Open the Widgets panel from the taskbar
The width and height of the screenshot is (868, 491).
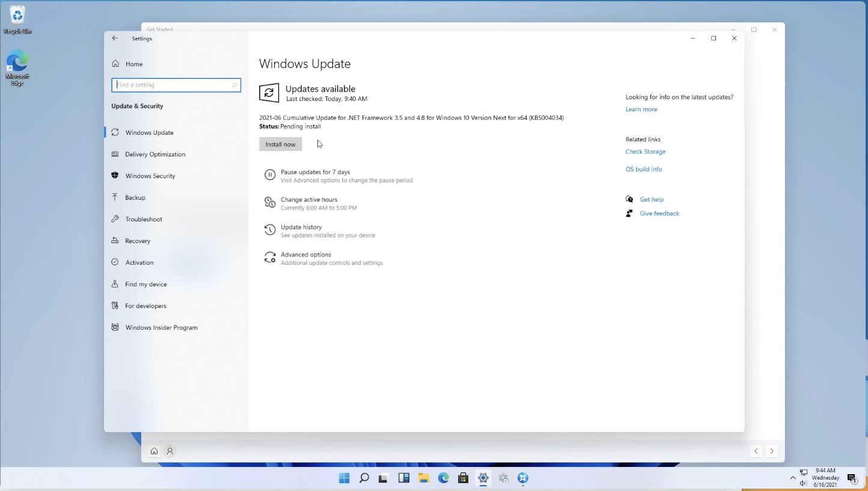pos(404,478)
